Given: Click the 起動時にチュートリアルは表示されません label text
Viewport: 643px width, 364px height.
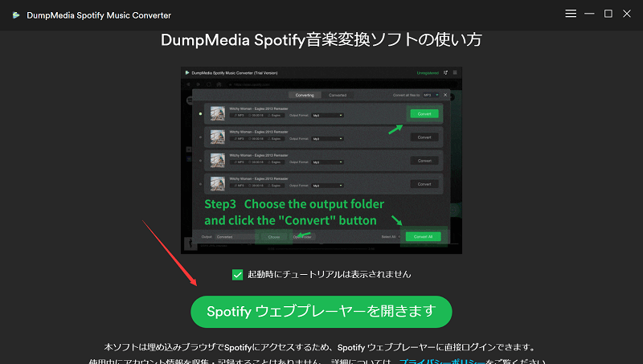Looking at the screenshot, I should pos(330,275).
